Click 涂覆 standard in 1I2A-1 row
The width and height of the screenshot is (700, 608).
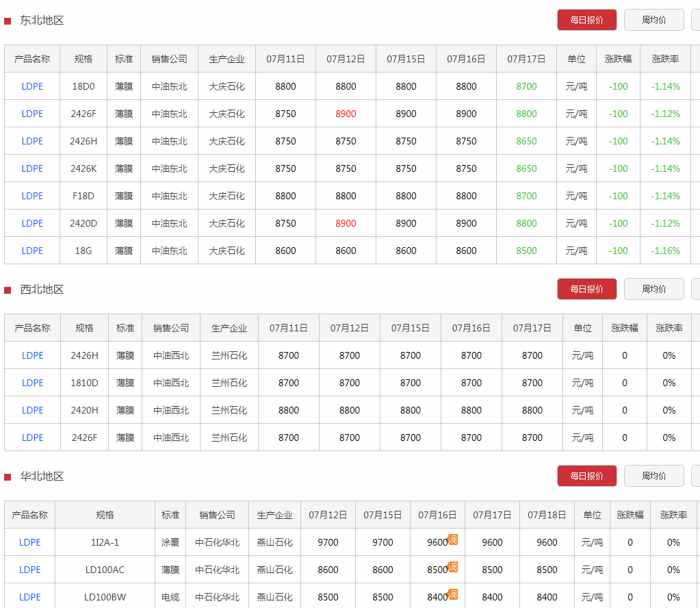(170, 542)
